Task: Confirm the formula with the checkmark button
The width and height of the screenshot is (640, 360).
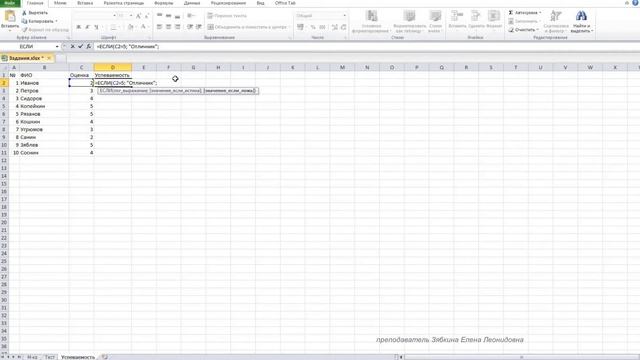Action: (80, 47)
